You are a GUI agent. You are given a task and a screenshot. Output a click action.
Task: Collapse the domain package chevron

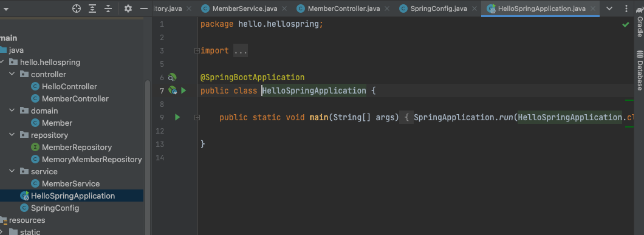pos(12,111)
